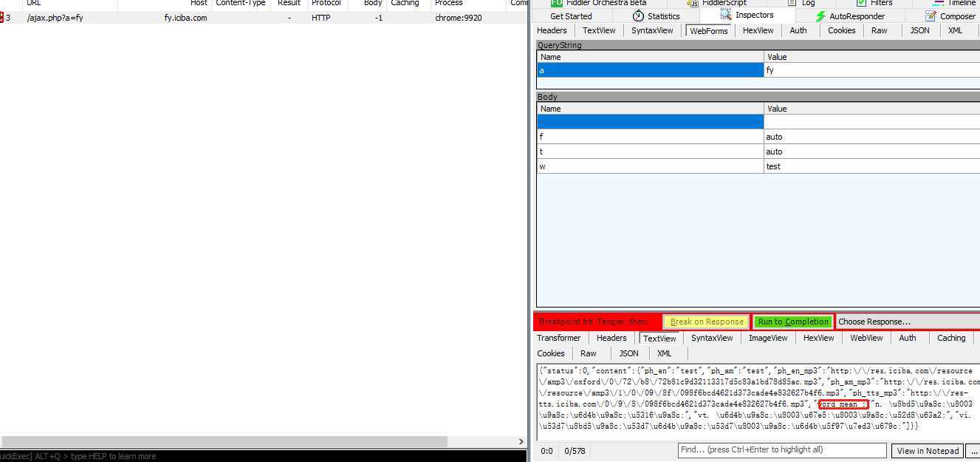Select QueryString row named a
Viewport: 980px width, 462px height.
pos(651,70)
